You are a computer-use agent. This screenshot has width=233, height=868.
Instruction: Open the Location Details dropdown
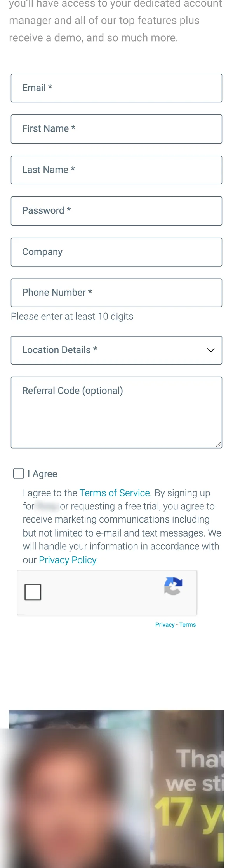[x=116, y=350]
